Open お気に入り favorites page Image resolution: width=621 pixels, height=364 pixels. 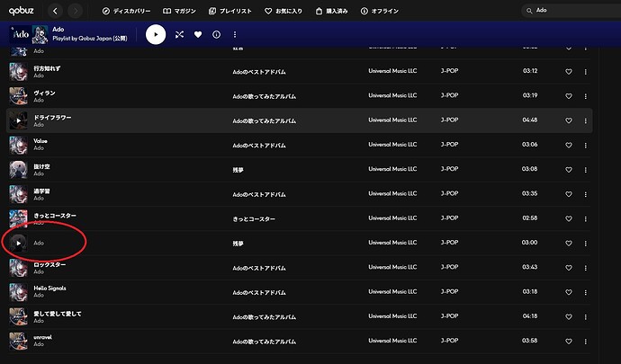(283, 11)
